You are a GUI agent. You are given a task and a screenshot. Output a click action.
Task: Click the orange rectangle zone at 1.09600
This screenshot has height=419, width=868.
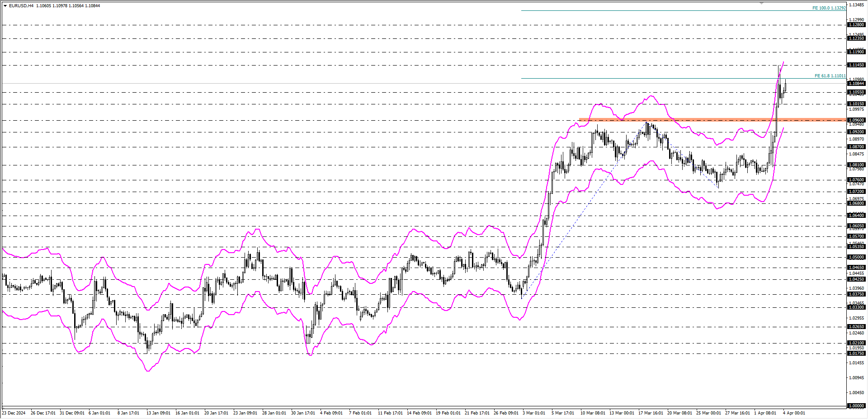click(x=712, y=120)
